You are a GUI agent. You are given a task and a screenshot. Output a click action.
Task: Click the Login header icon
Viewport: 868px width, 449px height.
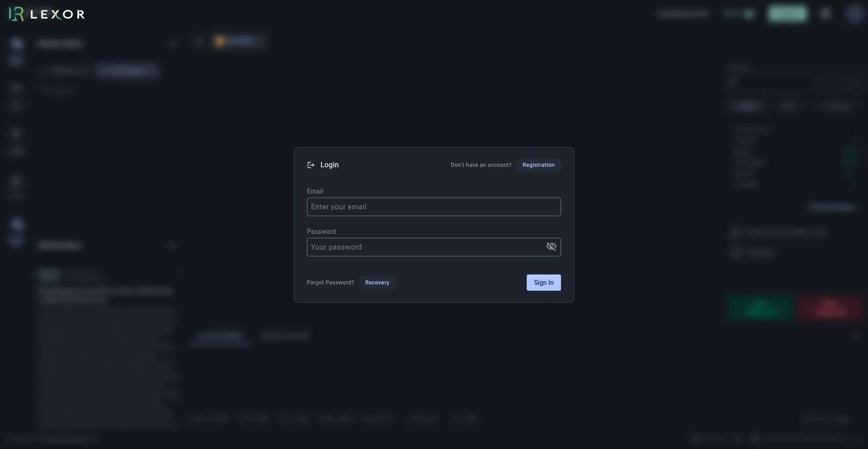click(311, 165)
